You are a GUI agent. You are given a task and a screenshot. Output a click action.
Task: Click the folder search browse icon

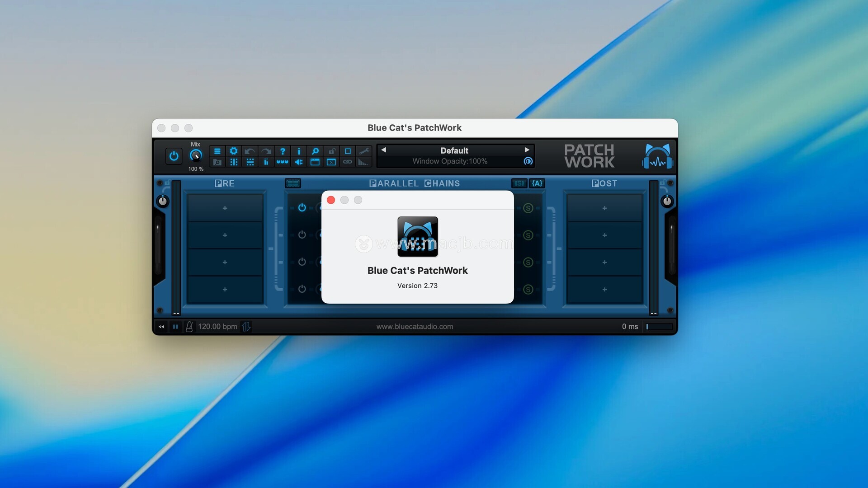[x=217, y=162]
